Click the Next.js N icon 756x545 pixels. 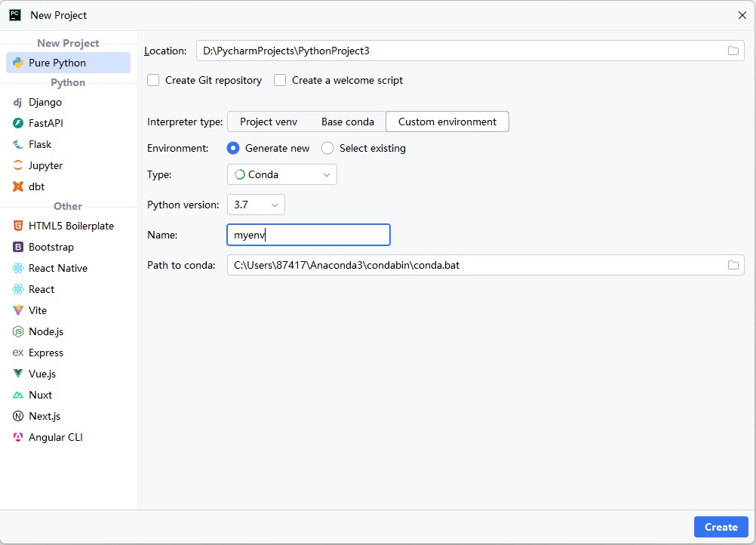(18, 416)
